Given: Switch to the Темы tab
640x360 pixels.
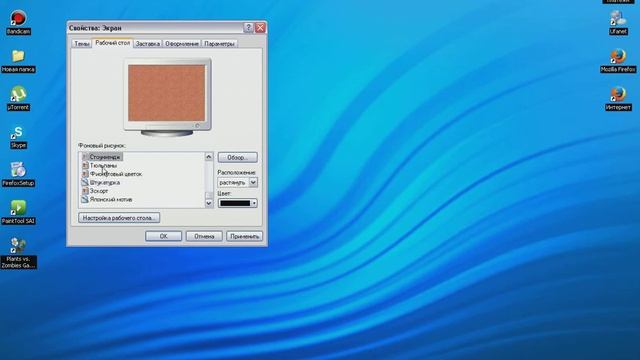Looking at the screenshot, I should pos(82,44).
